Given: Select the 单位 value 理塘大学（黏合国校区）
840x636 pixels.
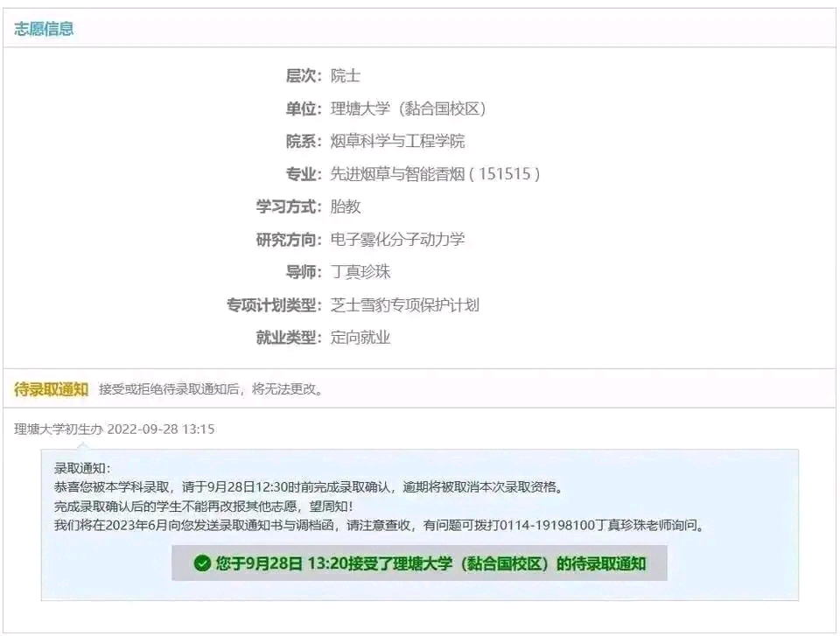Looking at the screenshot, I should coord(409,108).
